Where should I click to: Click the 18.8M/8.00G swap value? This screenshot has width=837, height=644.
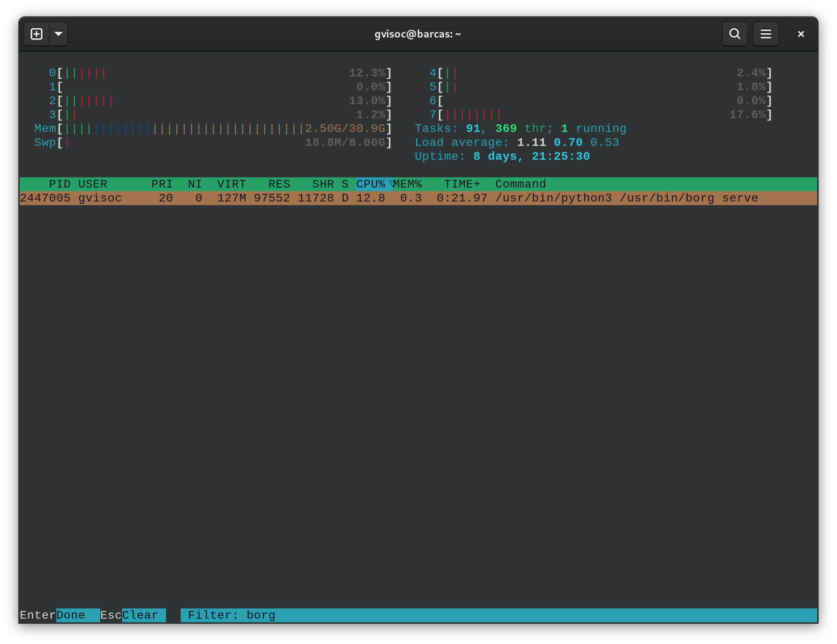click(345, 143)
